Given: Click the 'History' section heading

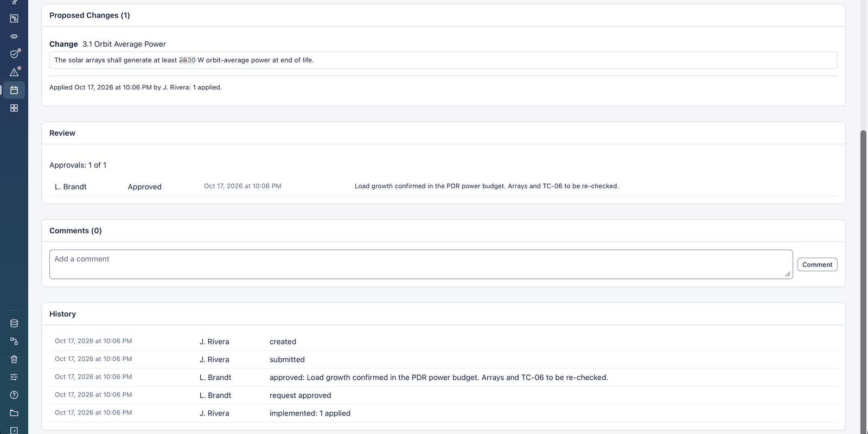Looking at the screenshot, I should (62, 314).
